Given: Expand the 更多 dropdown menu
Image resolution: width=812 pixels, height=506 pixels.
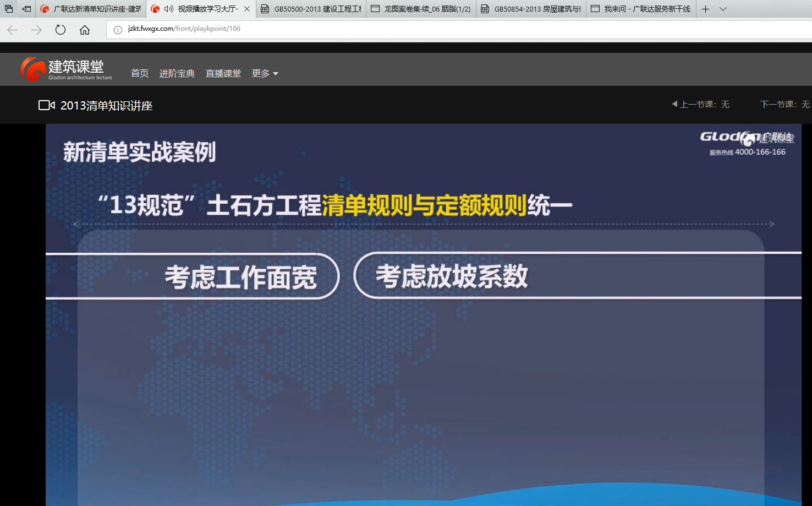Looking at the screenshot, I should pos(265,73).
